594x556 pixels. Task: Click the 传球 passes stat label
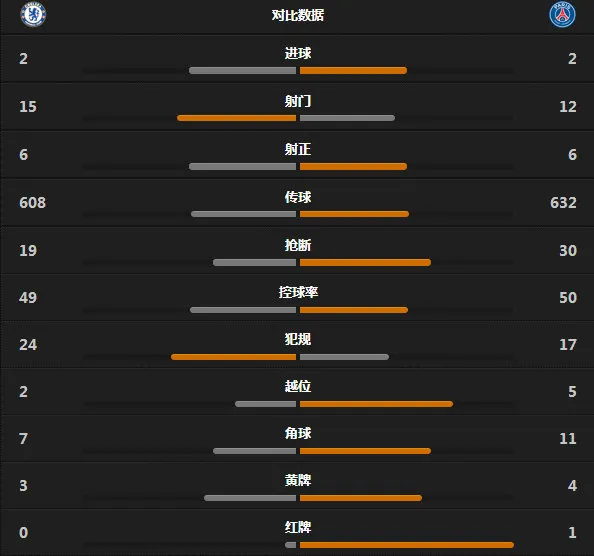click(x=298, y=197)
